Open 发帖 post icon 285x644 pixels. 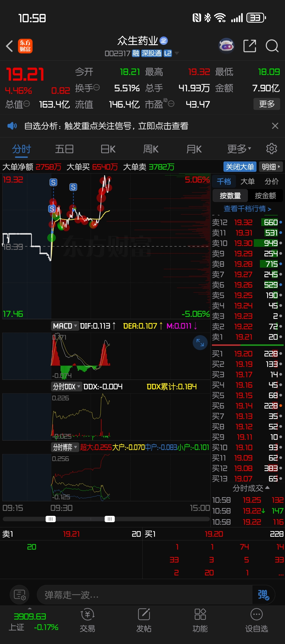click(144, 620)
